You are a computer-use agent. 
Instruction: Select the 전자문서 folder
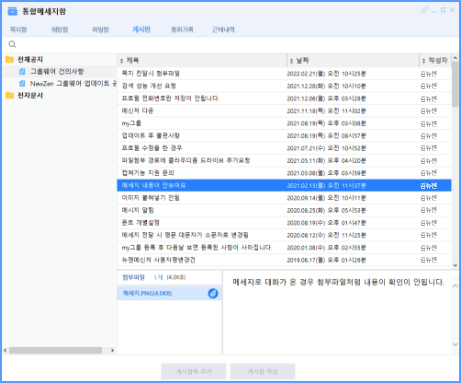coord(30,95)
